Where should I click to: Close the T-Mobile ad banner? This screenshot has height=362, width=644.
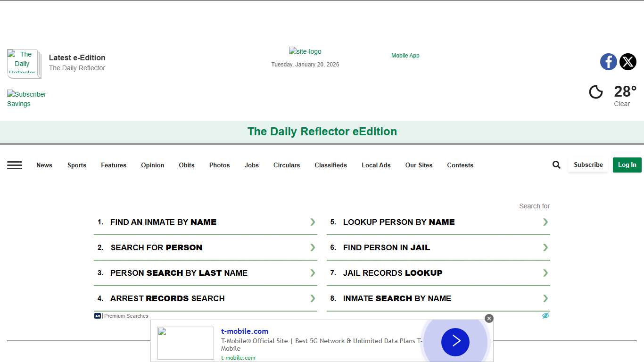tap(489, 319)
